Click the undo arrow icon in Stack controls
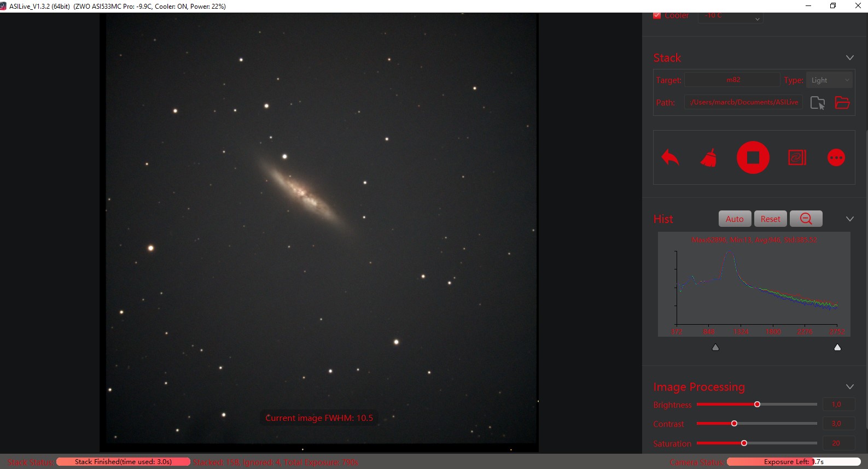The image size is (868, 469). pyautogui.click(x=670, y=157)
